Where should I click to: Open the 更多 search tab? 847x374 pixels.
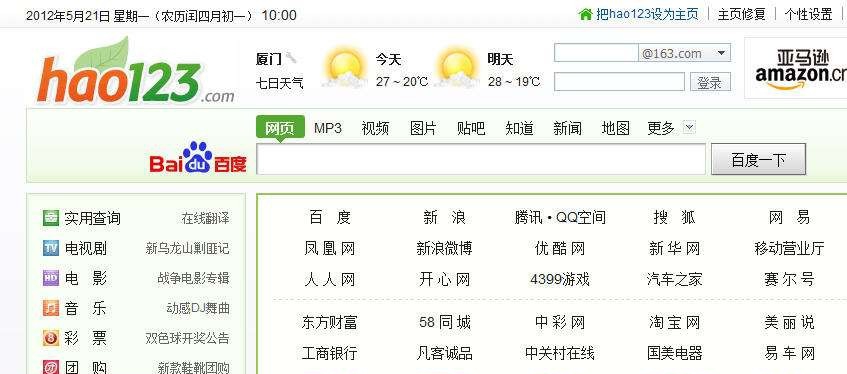(661, 128)
